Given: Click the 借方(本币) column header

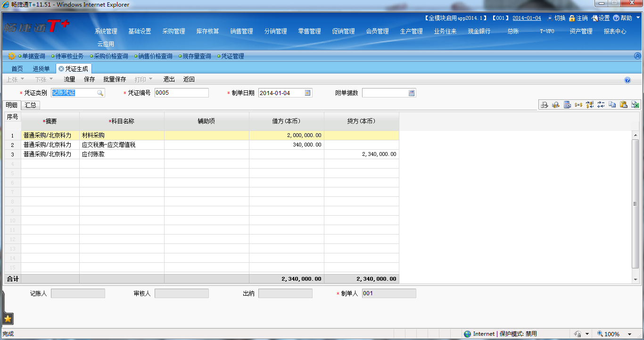Looking at the screenshot, I should [287, 121].
